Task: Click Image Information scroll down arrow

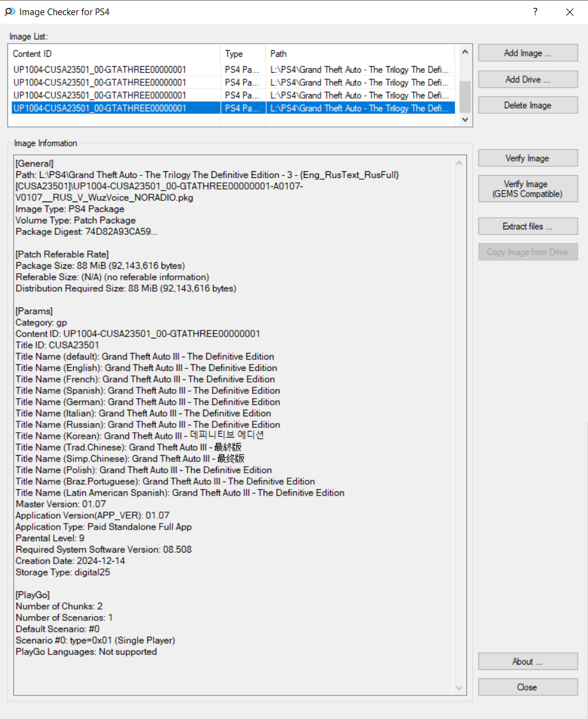Action: point(459,688)
